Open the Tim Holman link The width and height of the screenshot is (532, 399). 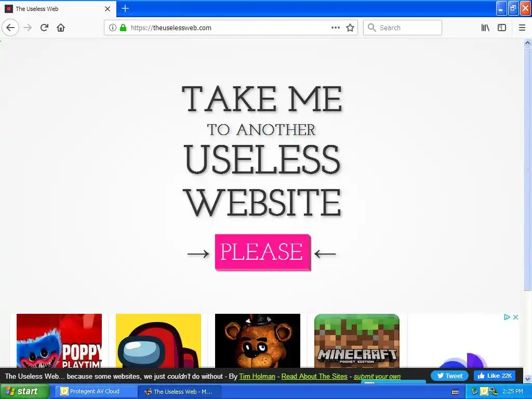(257, 376)
